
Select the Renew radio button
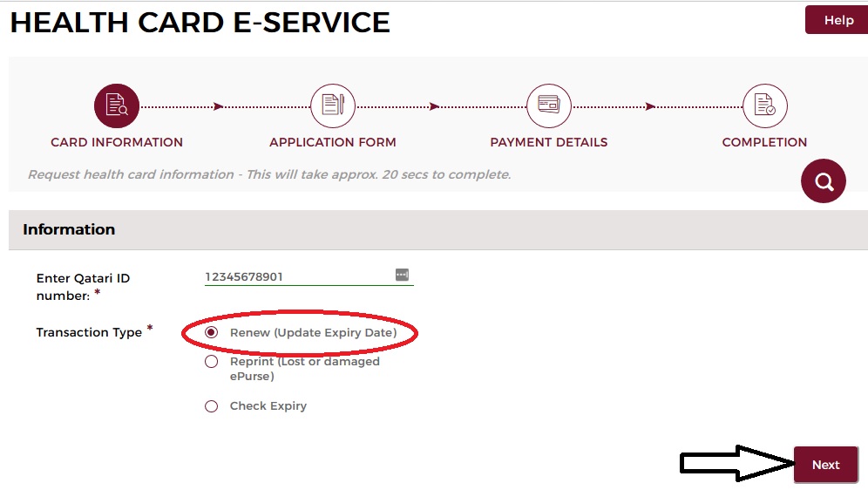click(211, 332)
